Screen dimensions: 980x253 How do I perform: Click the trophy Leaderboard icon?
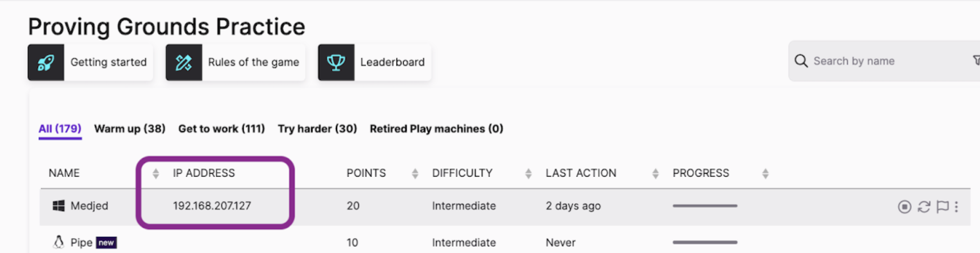(336, 62)
